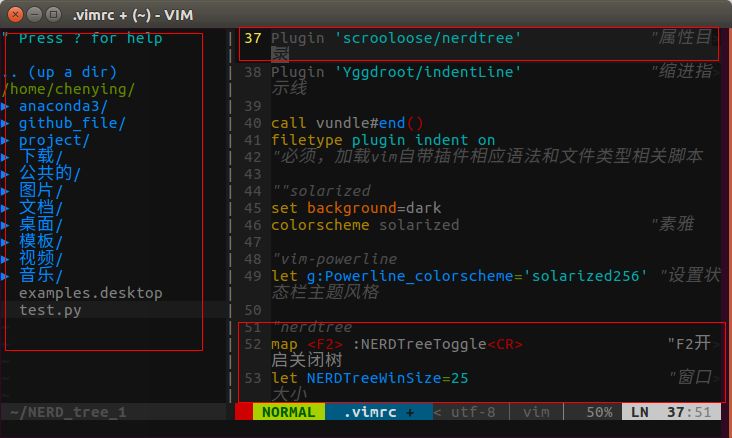Click the 50% position indicator
732x438 pixels.
[599, 412]
